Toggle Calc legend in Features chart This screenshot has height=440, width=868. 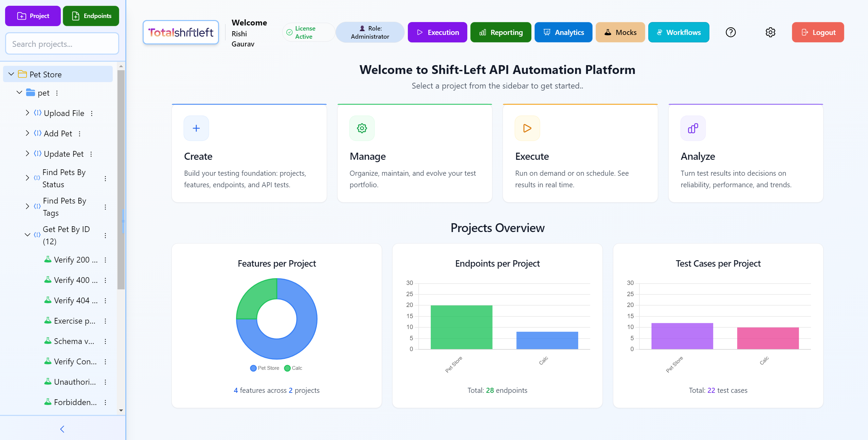coord(293,368)
